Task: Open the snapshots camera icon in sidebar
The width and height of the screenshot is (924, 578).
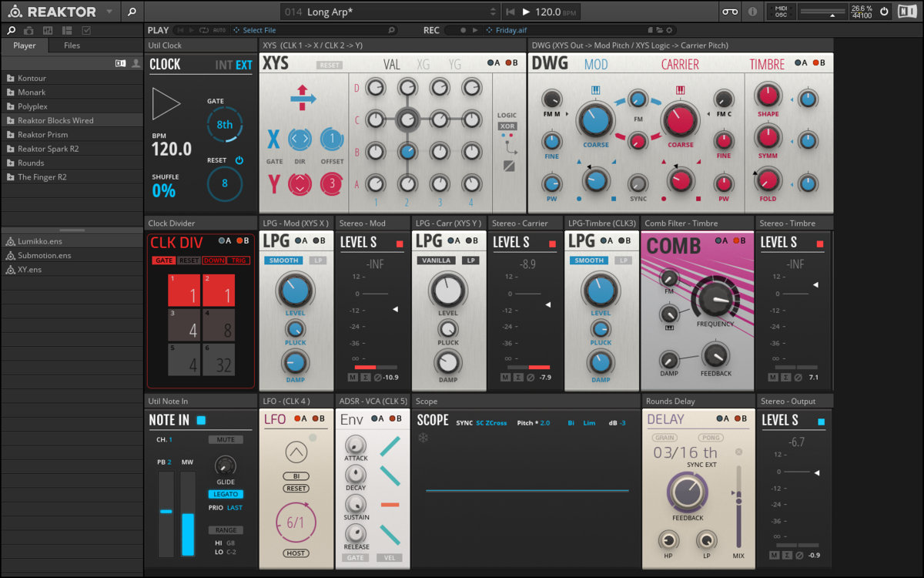Action: tap(28, 30)
